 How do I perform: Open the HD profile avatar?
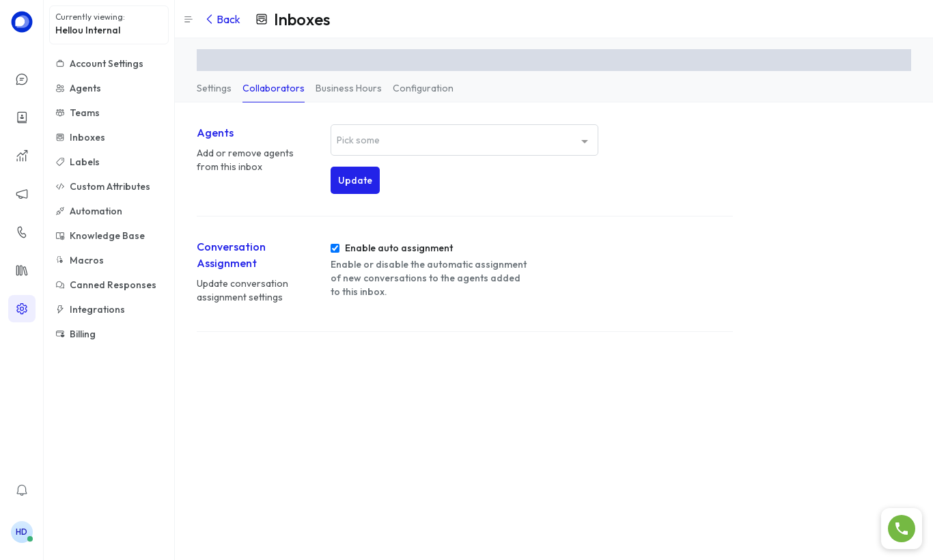point(22,532)
